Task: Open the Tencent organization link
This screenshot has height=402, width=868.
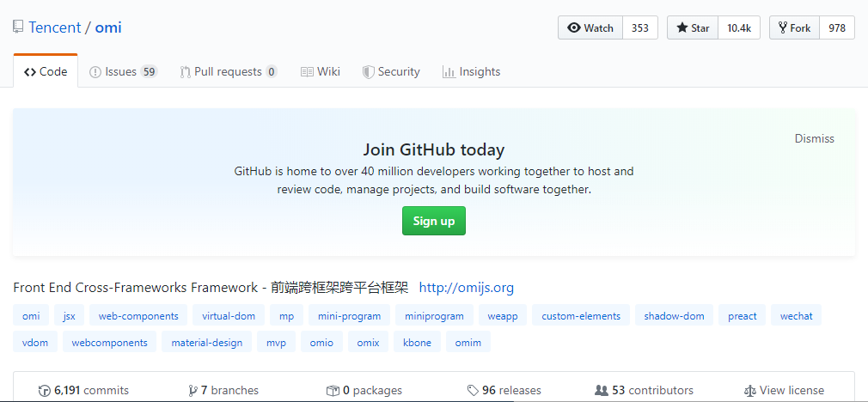Action: [55, 27]
